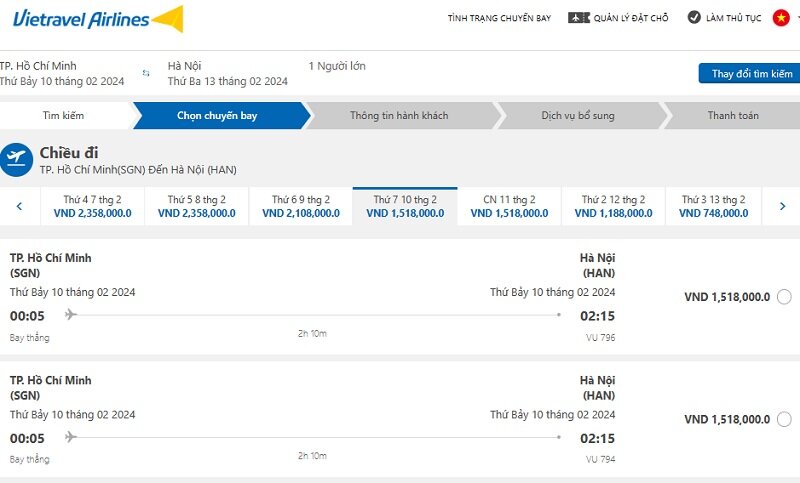Click the Thông tin hành khách step

[398, 116]
